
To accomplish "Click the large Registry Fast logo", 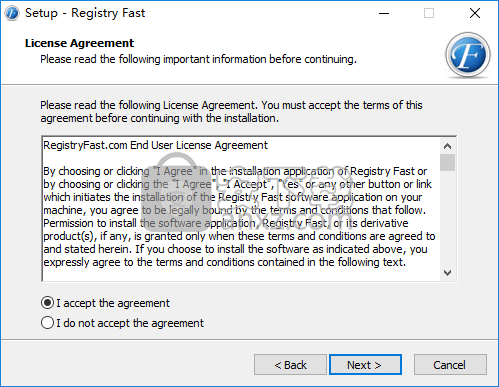I will tap(468, 55).
